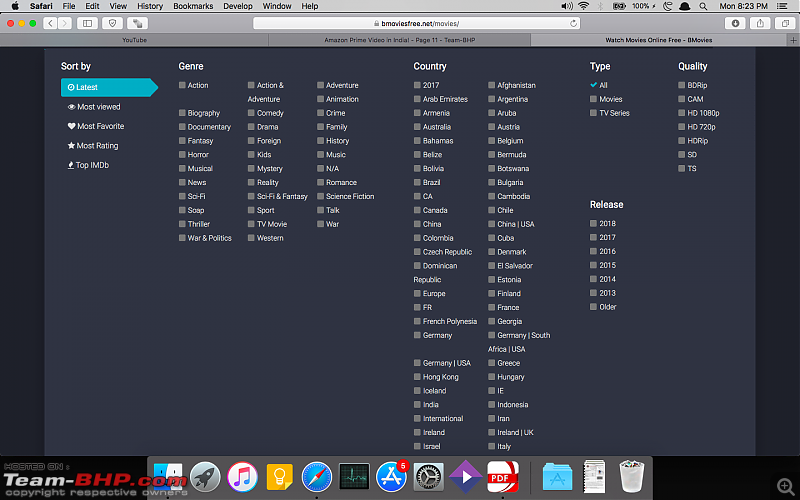Open the Safari downloads button
Screen dimensions: 800x500
[735, 23]
